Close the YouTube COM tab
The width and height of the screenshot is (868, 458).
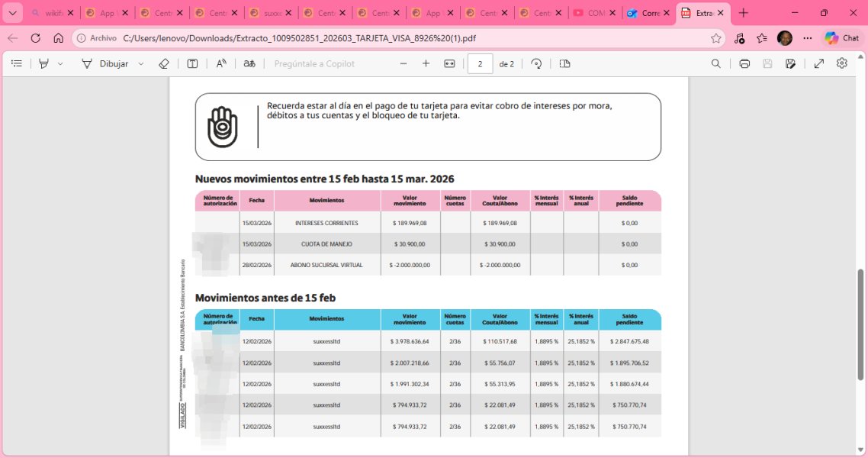[x=612, y=13]
